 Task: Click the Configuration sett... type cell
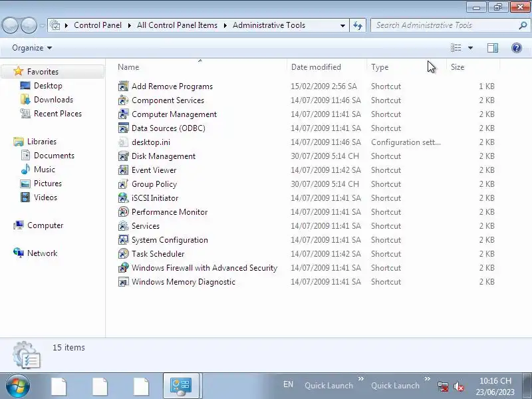pyautogui.click(x=406, y=142)
